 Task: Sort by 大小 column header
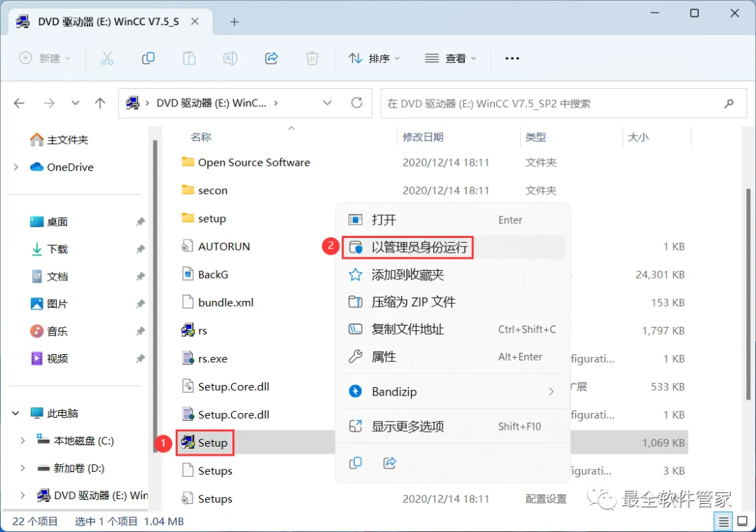click(638, 137)
